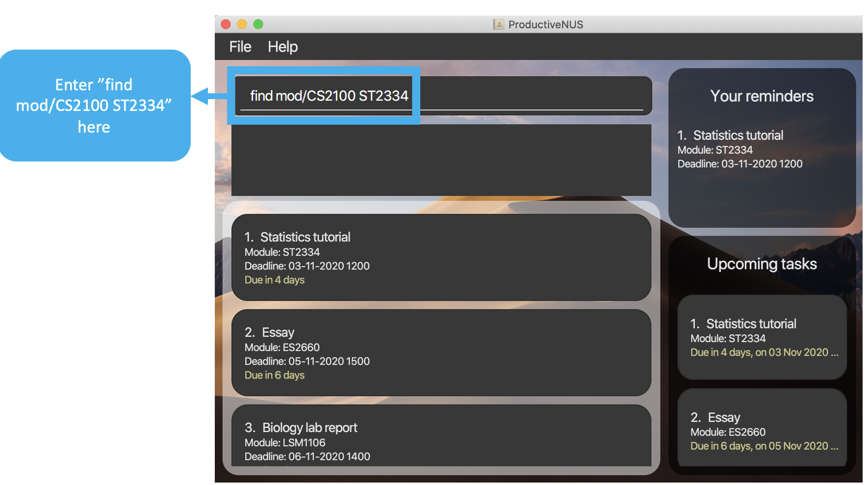Click 'Due in 4 days, on 03 Nov 2020' text
Screen dimensions: 868x485
(764, 352)
